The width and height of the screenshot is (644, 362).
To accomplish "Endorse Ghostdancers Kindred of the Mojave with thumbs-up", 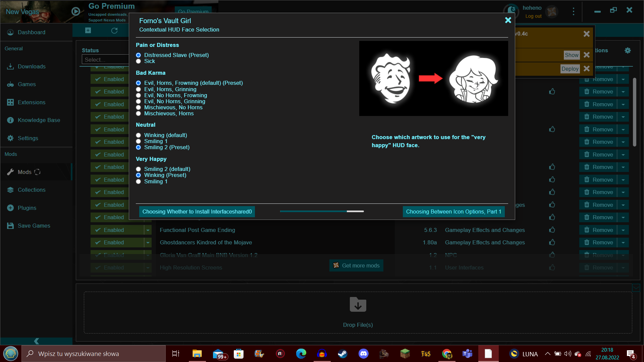I will pos(552,242).
